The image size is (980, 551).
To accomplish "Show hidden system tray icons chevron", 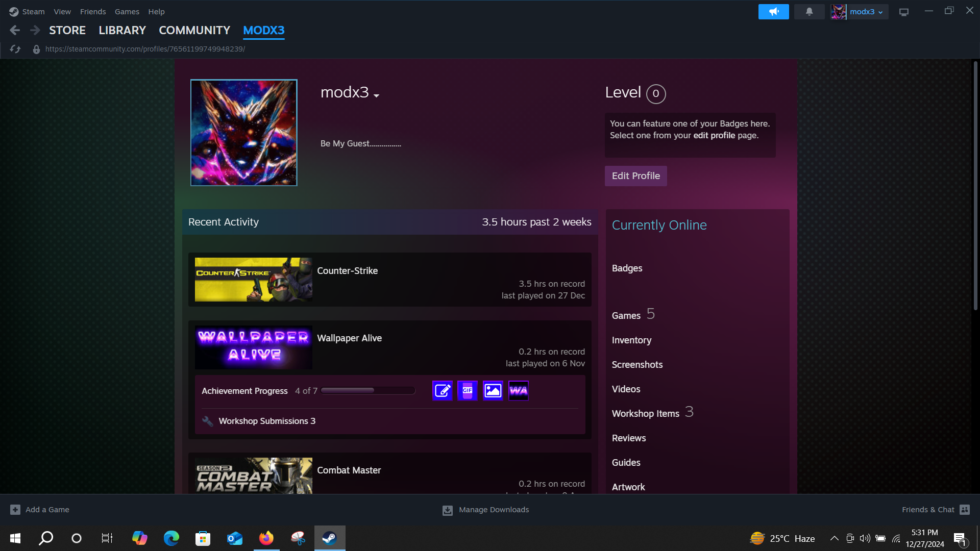I will [x=834, y=538].
